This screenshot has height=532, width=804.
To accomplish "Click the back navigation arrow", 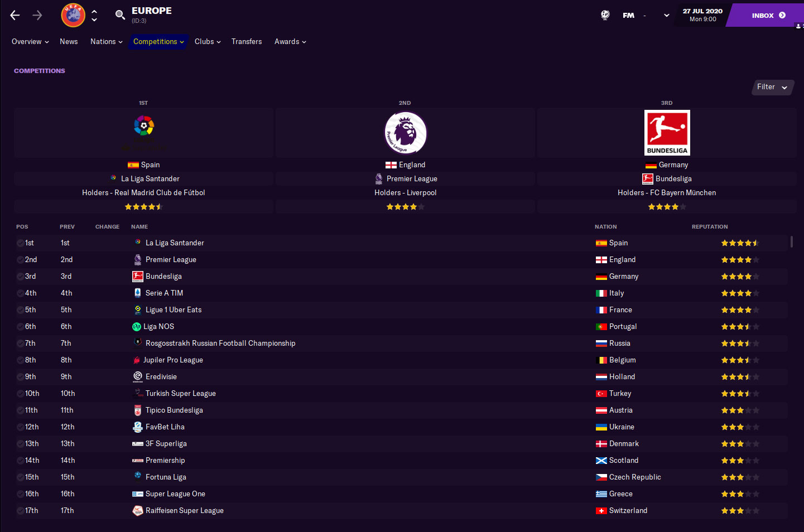I will pyautogui.click(x=15, y=15).
